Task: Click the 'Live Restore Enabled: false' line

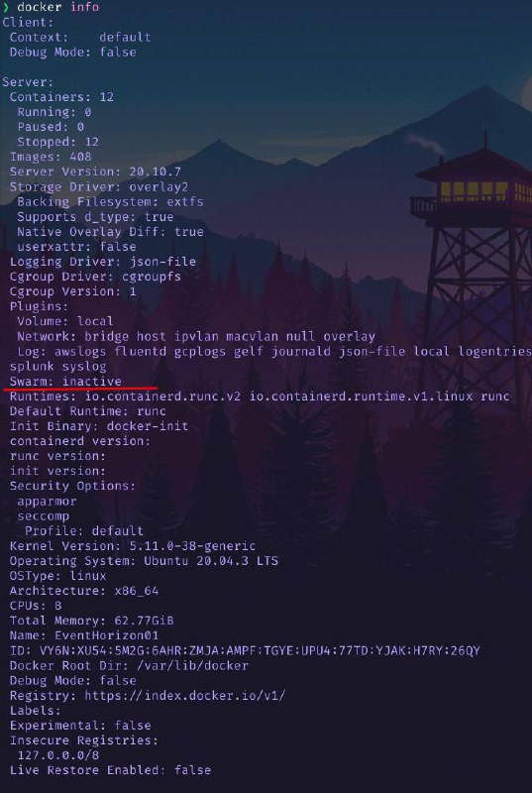Action: [x=110, y=771]
